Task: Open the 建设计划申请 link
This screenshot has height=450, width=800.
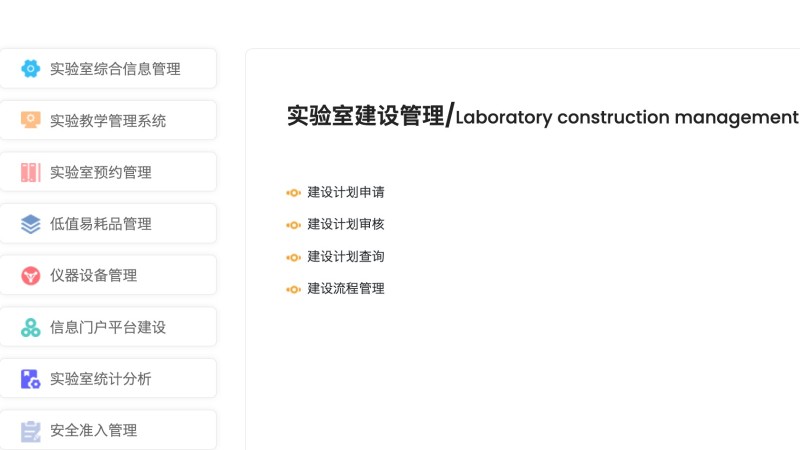Action: [346, 192]
